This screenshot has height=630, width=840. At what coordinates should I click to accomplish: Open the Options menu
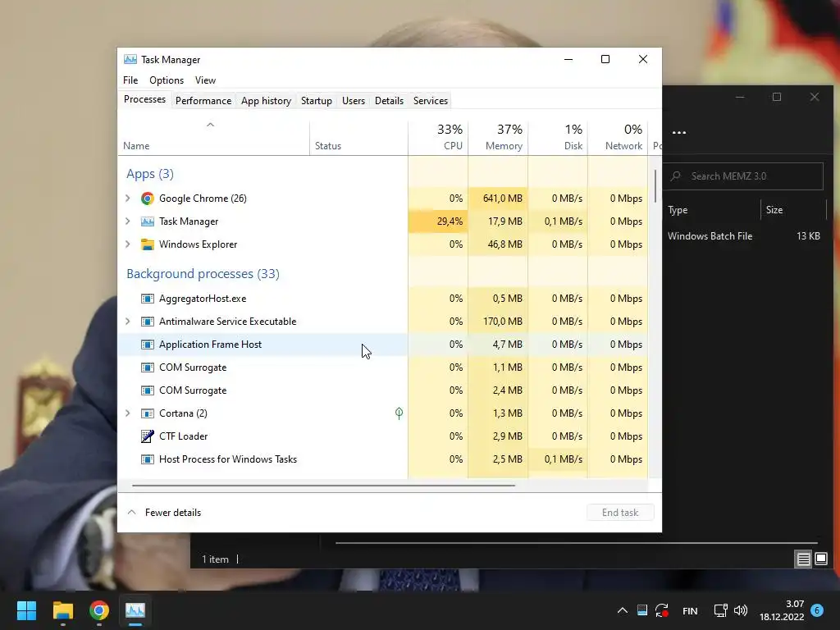tap(167, 80)
